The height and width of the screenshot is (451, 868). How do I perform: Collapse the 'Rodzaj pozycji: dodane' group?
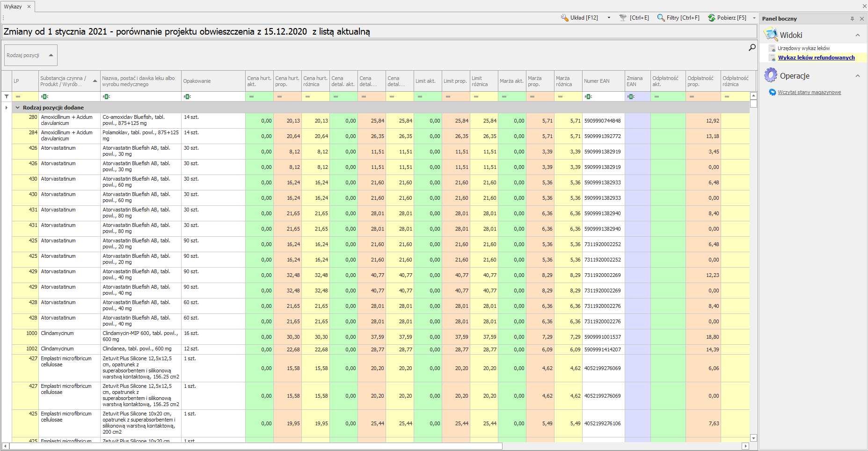(x=18, y=108)
